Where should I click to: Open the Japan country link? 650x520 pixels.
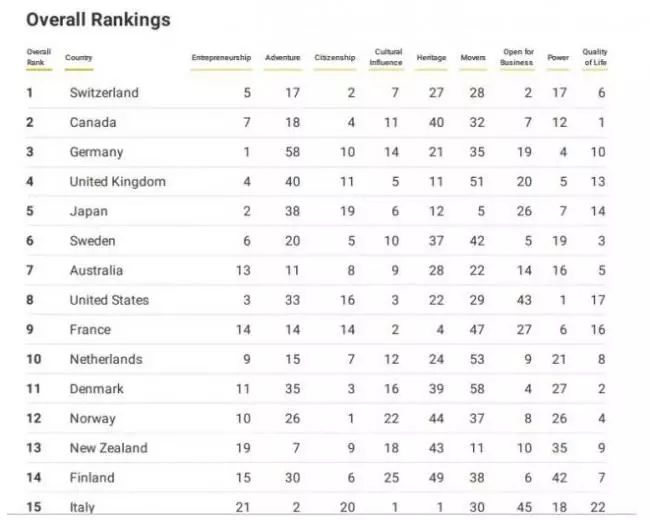[89, 211]
